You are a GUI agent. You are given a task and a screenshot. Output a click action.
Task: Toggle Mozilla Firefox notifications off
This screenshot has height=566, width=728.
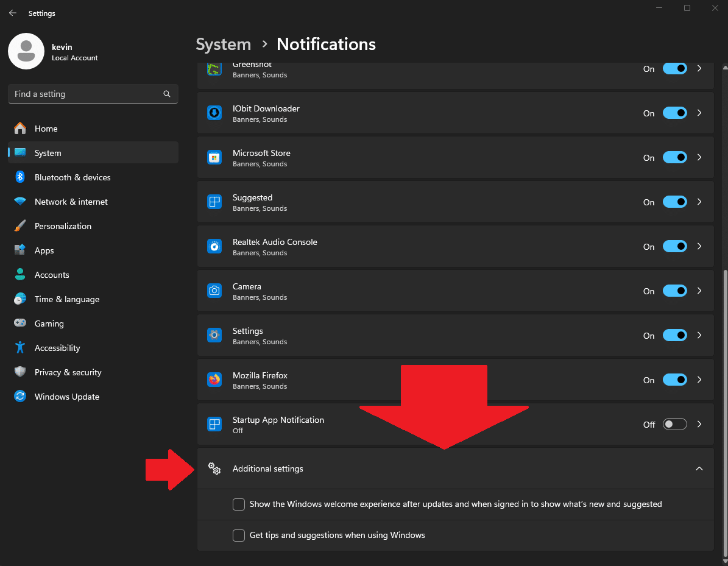click(674, 380)
